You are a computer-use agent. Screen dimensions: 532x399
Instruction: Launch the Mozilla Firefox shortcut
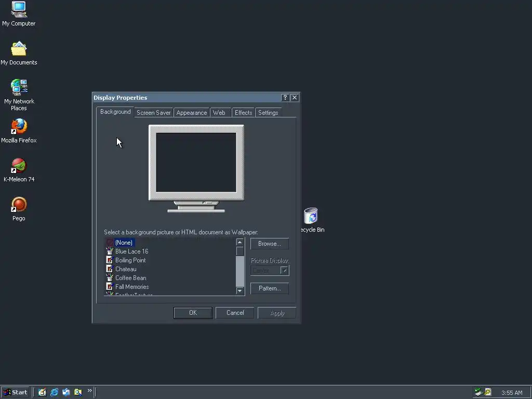point(19,130)
